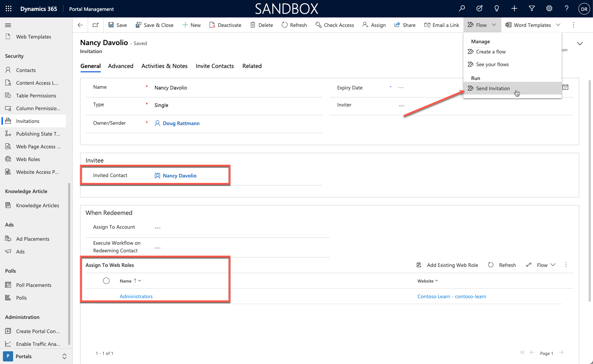
Task: Open the Doug Rattmann owner link
Action: point(181,123)
